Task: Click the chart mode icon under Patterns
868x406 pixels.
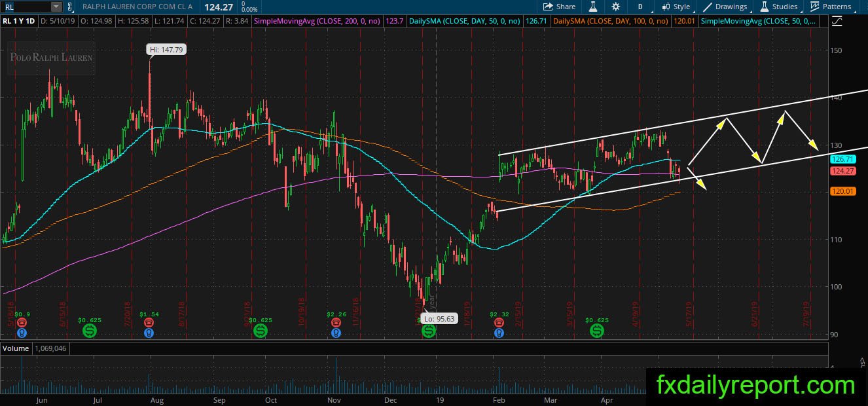Action: tap(838, 22)
